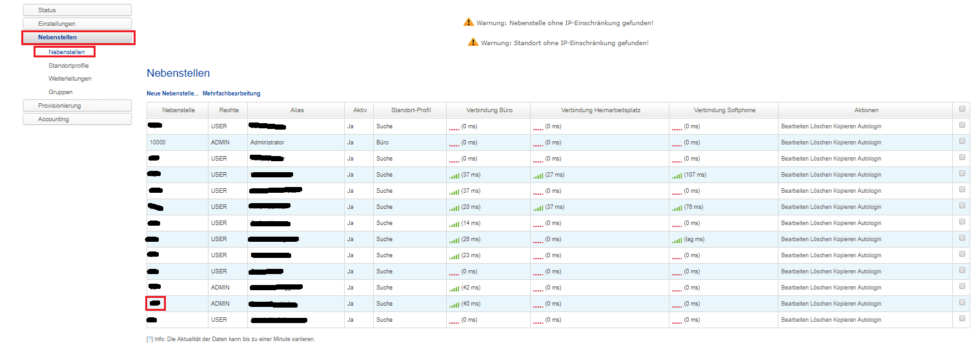Viewport: 980px width, 354px height.
Task: Toggle the select-all checkbox in table header
Action: tap(962, 109)
